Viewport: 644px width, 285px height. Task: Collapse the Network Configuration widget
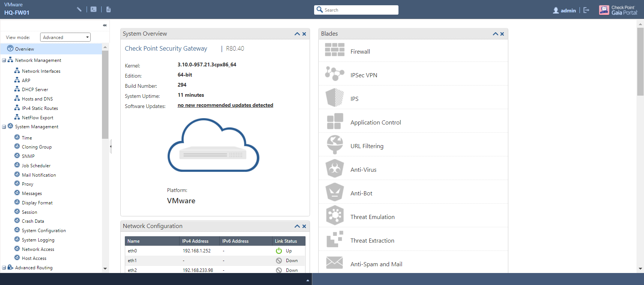297,226
